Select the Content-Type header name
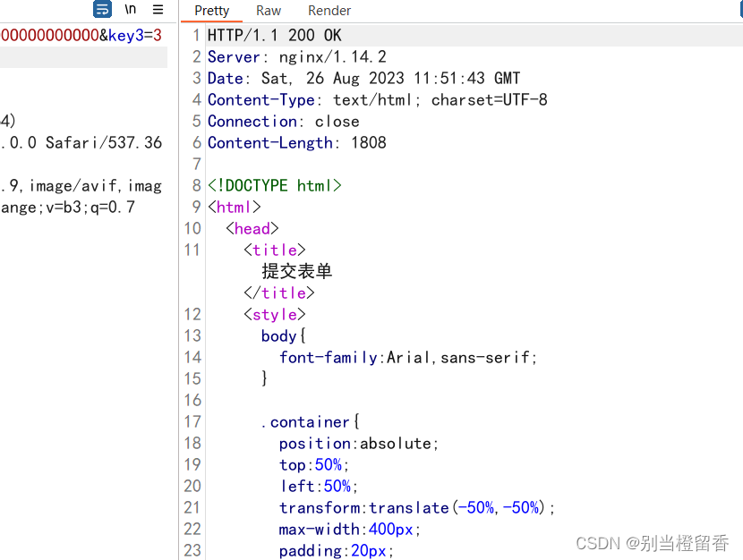Screen dimensions: 743x560 click(x=261, y=100)
